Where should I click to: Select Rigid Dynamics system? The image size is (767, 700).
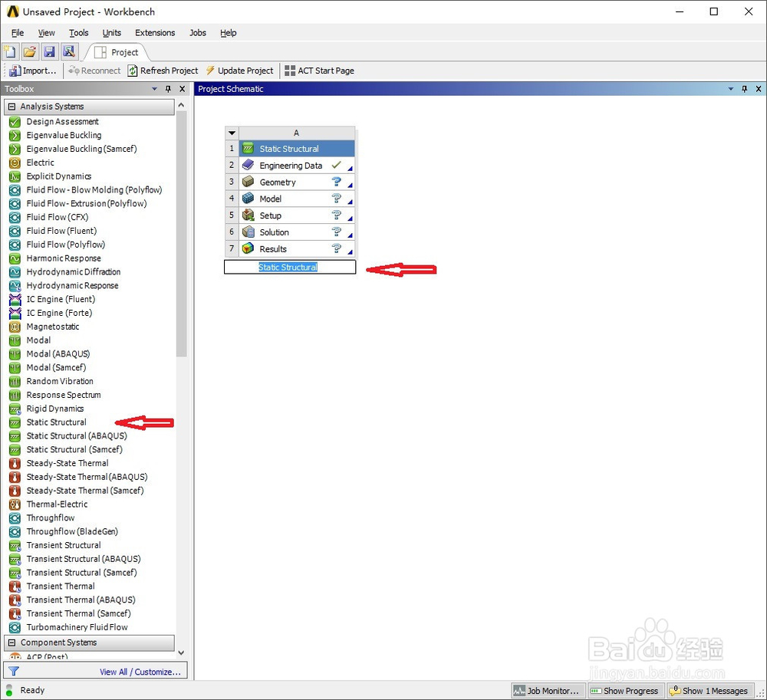pyautogui.click(x=54, y=409)
